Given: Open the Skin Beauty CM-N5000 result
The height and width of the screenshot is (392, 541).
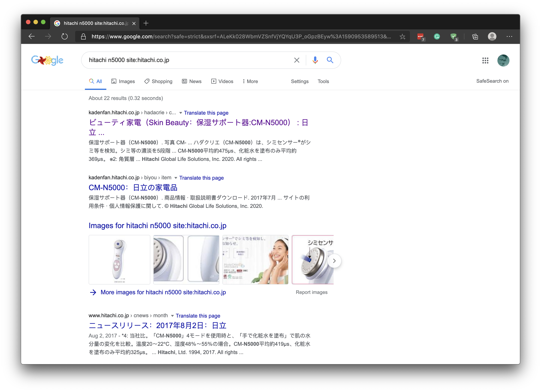Looking at the screenshot, I should pos(199,127).
